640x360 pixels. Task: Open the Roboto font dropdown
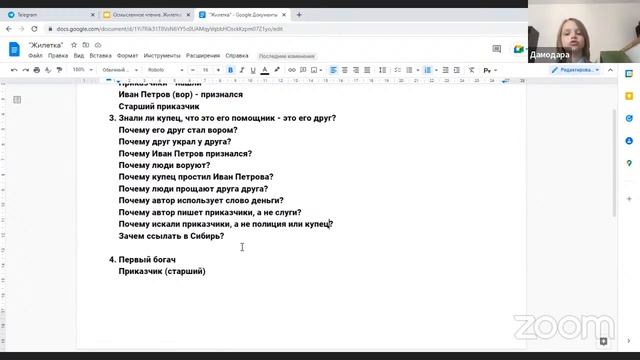[165, 70]
